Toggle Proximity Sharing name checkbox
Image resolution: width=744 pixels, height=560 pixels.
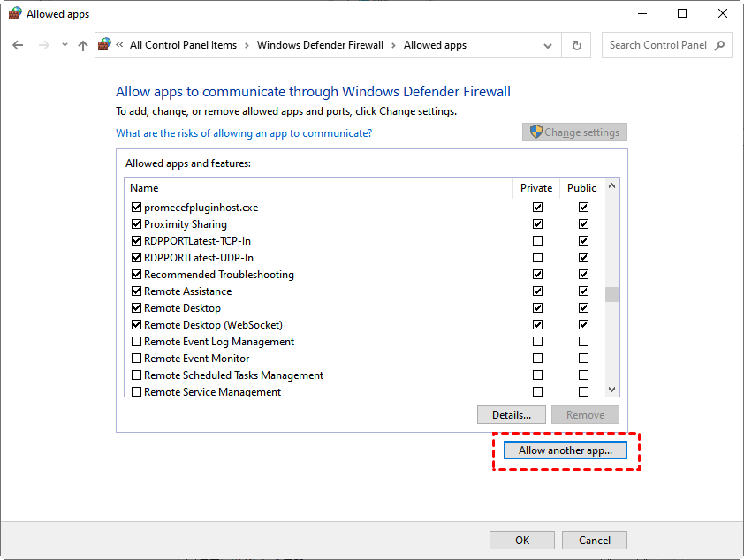click(137, 223)
